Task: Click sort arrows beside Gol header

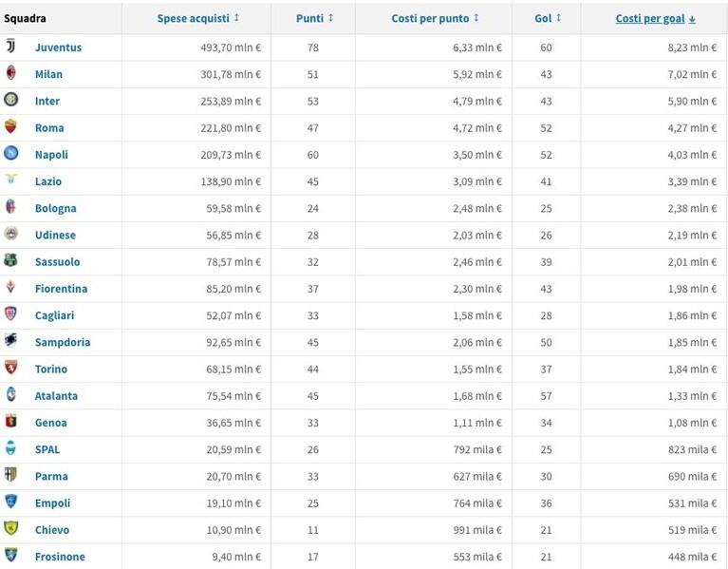Action: 559,18
